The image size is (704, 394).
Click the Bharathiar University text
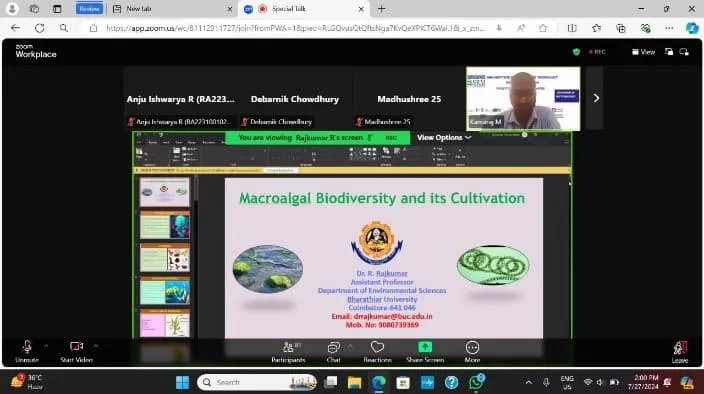[382, 299]
